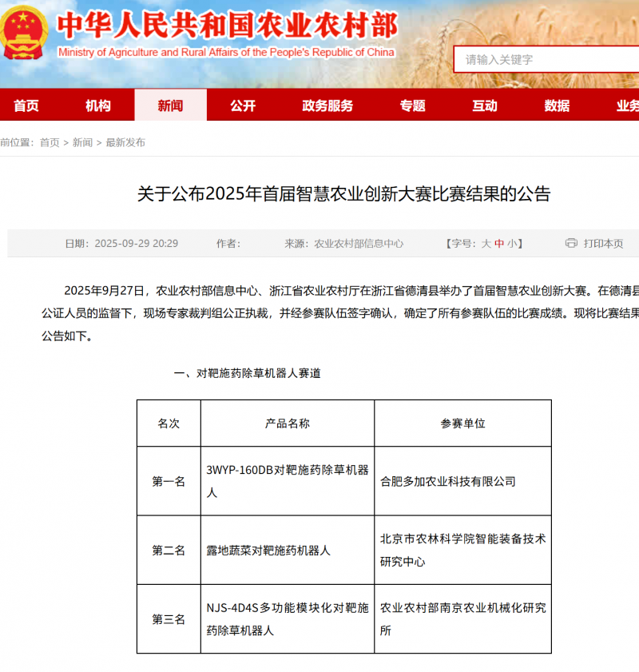
Task: Open the 互动 navigation item
Action: tap(485, 105)
